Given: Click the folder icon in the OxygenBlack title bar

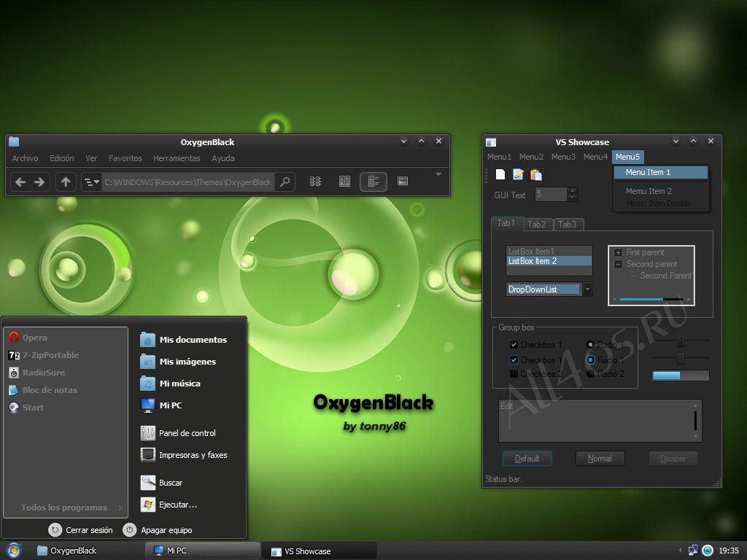Looking at the screenshot, I should 14,141.
